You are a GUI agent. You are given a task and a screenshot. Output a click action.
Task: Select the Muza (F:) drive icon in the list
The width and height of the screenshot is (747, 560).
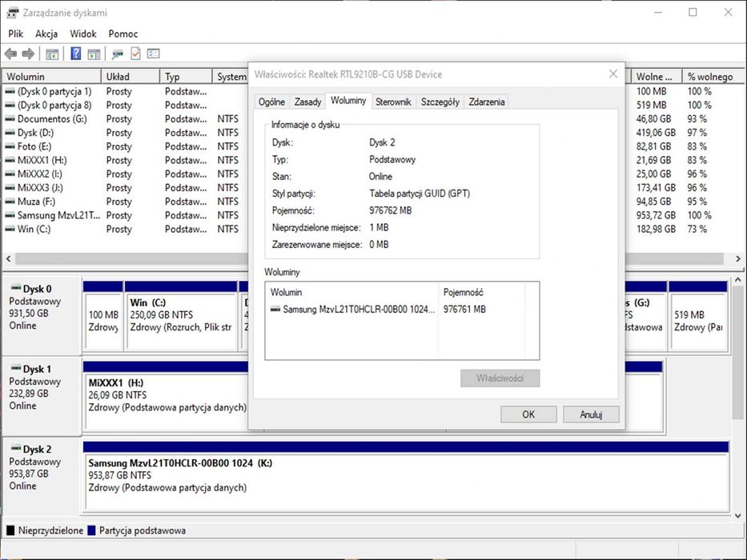(10, 202)
